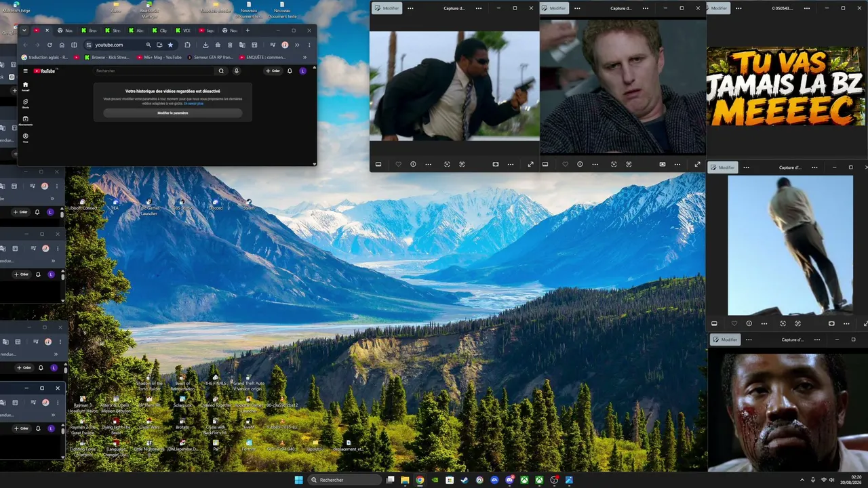Viewport: 868px width, 488px height.
Task: Click Modifier in the bloodied face photo window
Action: point(725,340)
